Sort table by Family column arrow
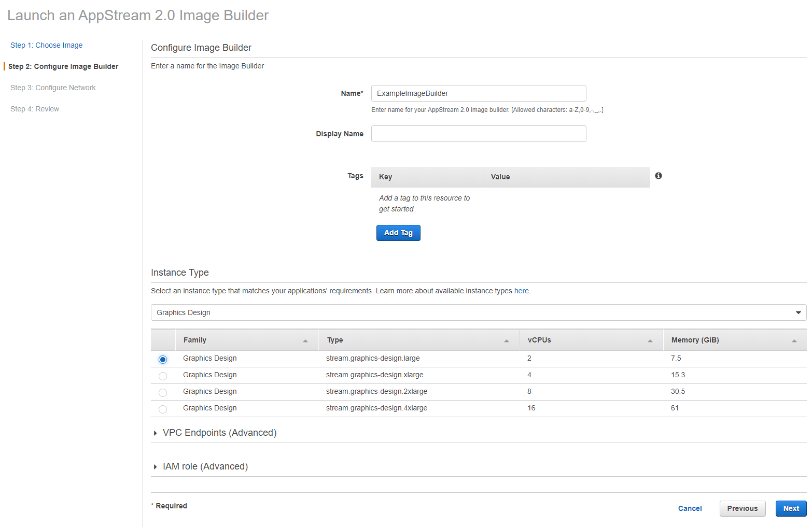The width and height of the screenshot is (812, 527). click(x=305, y=340)
